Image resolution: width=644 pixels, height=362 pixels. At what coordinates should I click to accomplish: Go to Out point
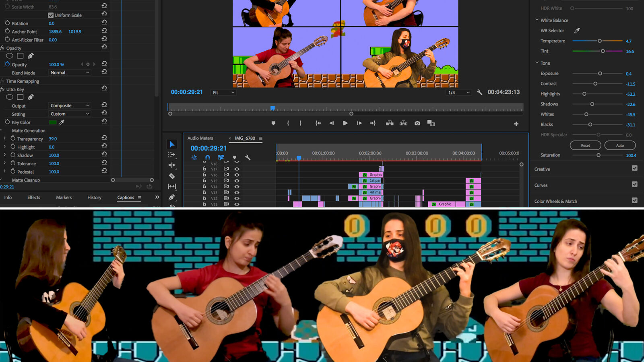[373, 123]
